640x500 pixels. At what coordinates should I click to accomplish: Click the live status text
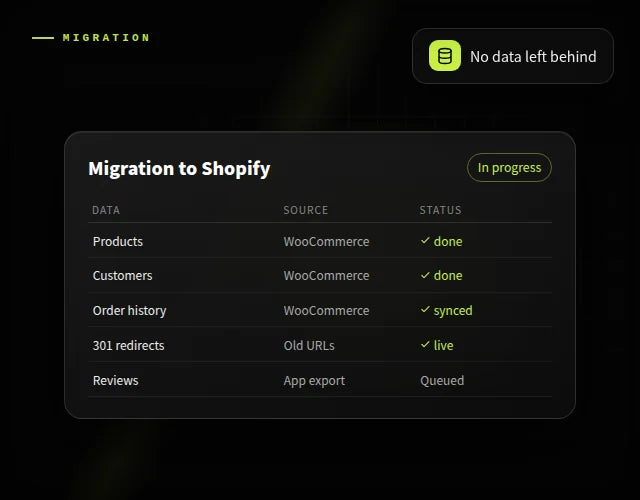(x=443, y=346)
